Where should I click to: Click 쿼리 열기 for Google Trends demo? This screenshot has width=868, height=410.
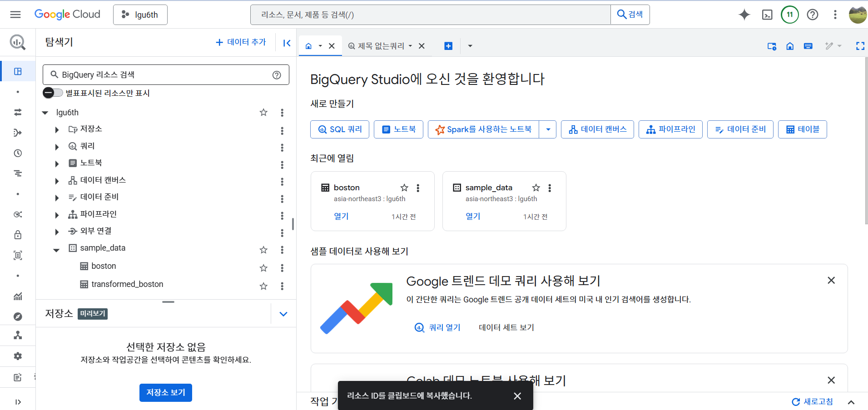[x=438, y=327]
